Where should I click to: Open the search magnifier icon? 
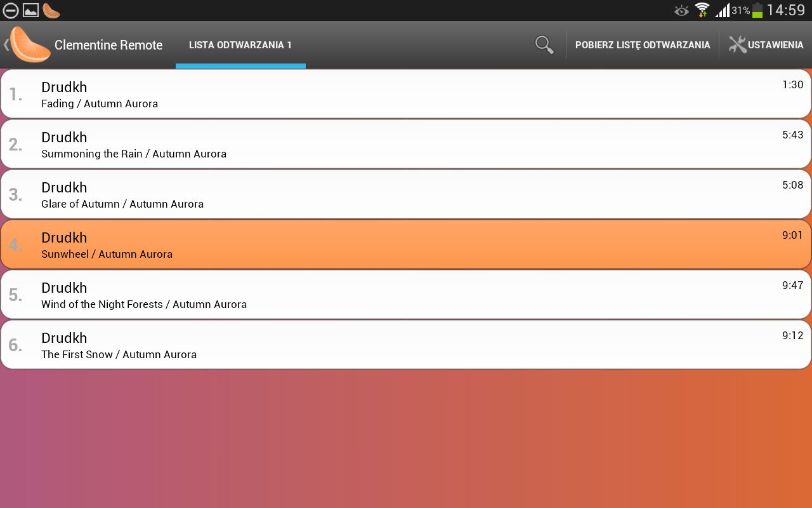[x=544, y=44]
